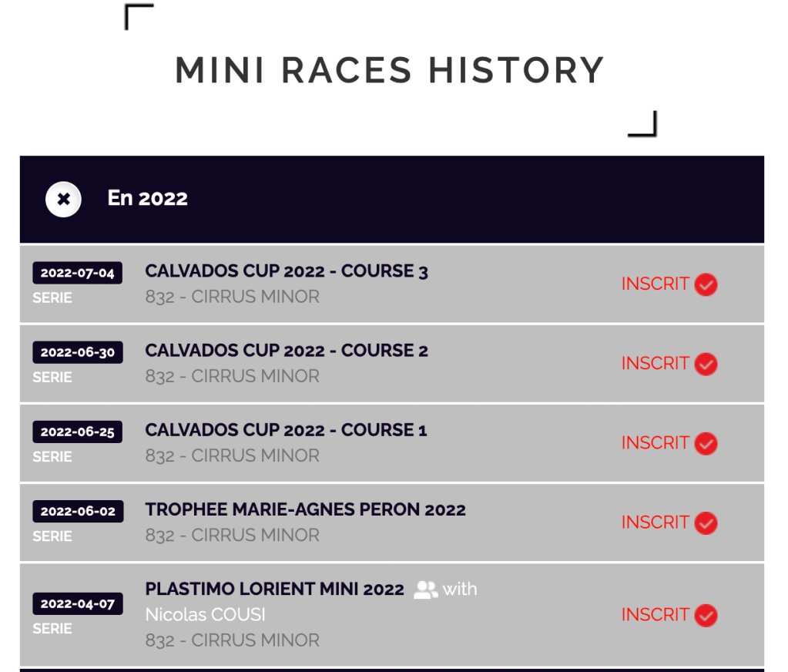
Task: Collapse the En 2022 section with X icon
Action: coord(63,200)
